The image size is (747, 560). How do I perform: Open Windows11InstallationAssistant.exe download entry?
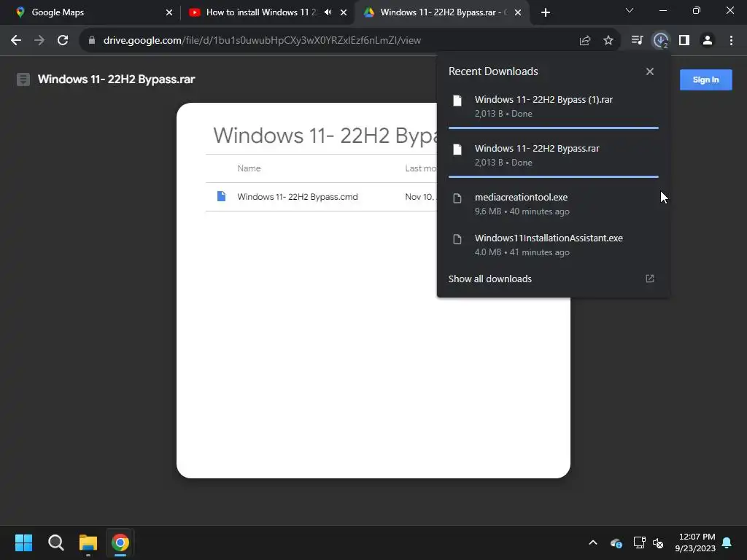click(553, 245)
